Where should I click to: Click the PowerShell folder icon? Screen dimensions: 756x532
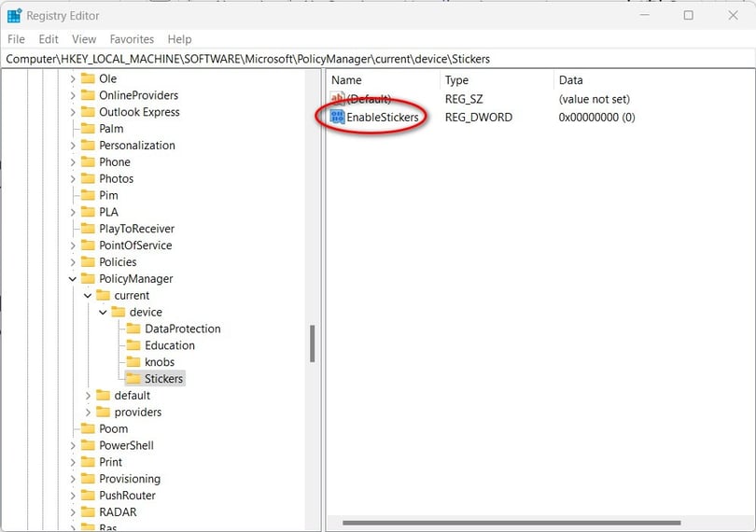point(88,445)
